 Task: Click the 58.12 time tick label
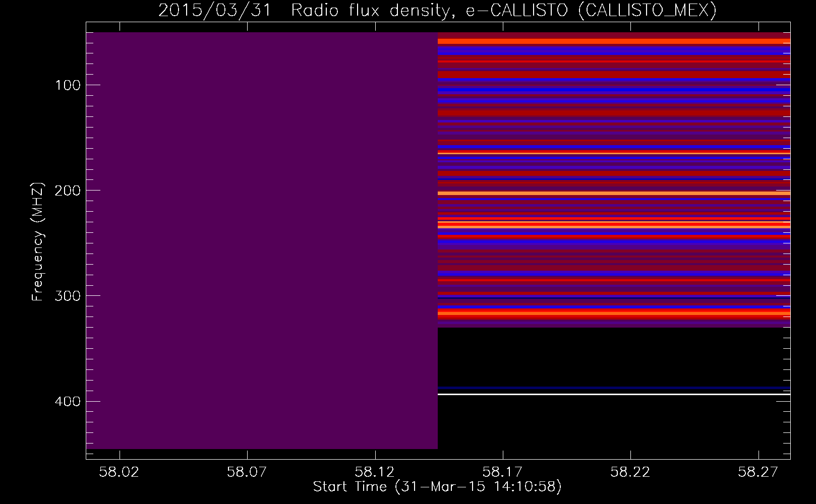pos(375,472)
